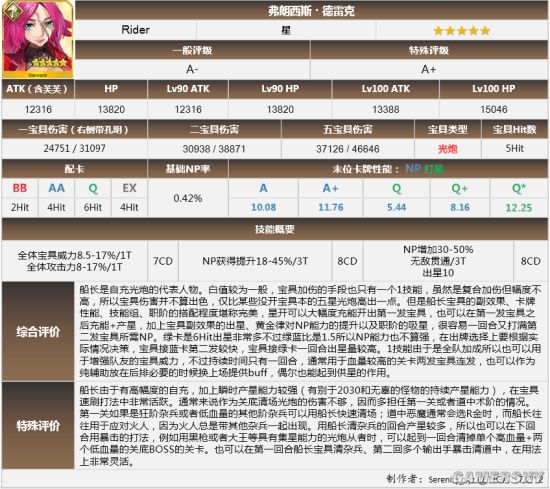Click the 特殊评级 header
The height and width of the screenshot is (489, 550).
point(429,51)
